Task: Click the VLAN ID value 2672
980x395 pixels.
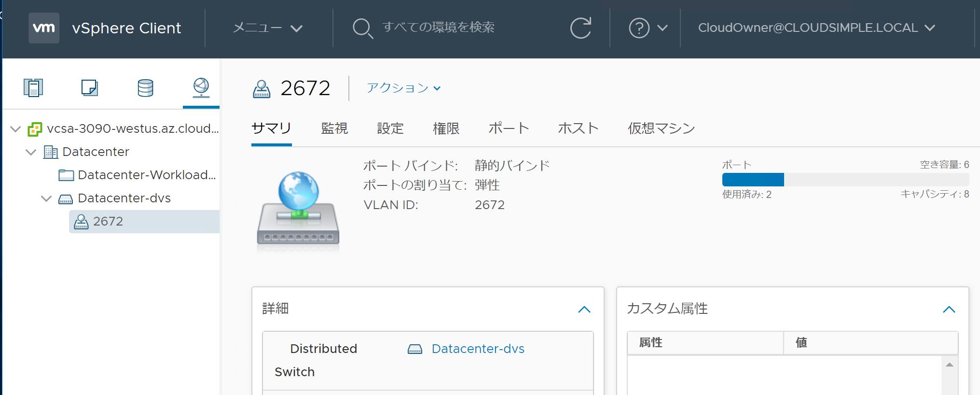Action: (489, 205)
